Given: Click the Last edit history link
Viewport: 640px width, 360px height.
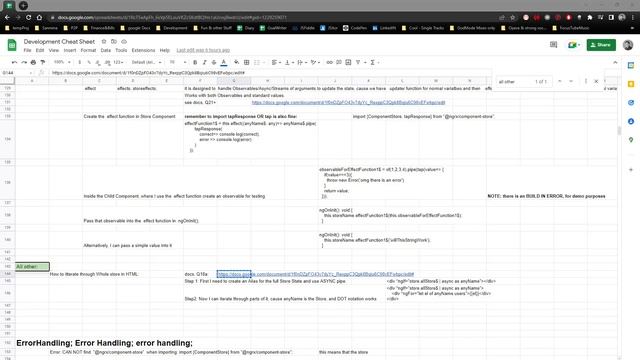Looking at the screenshot, I should (x=203, y=50).
